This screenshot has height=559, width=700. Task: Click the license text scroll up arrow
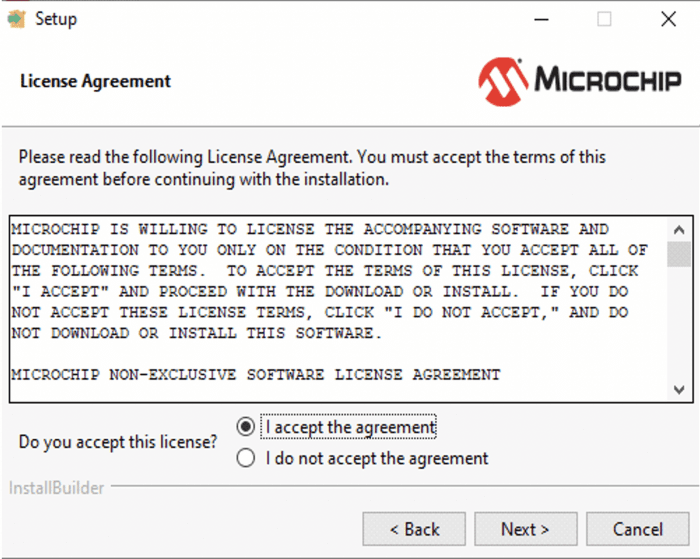click(x=679, y=229)
